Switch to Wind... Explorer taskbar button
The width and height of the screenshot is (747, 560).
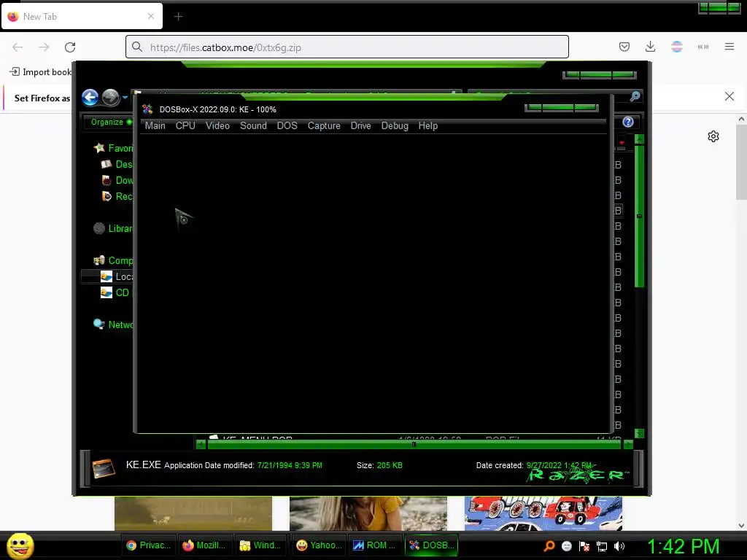261,545
